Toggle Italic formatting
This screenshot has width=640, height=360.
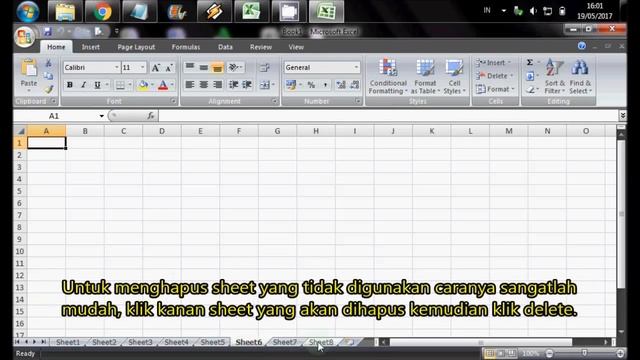click(x=83, y=85)
